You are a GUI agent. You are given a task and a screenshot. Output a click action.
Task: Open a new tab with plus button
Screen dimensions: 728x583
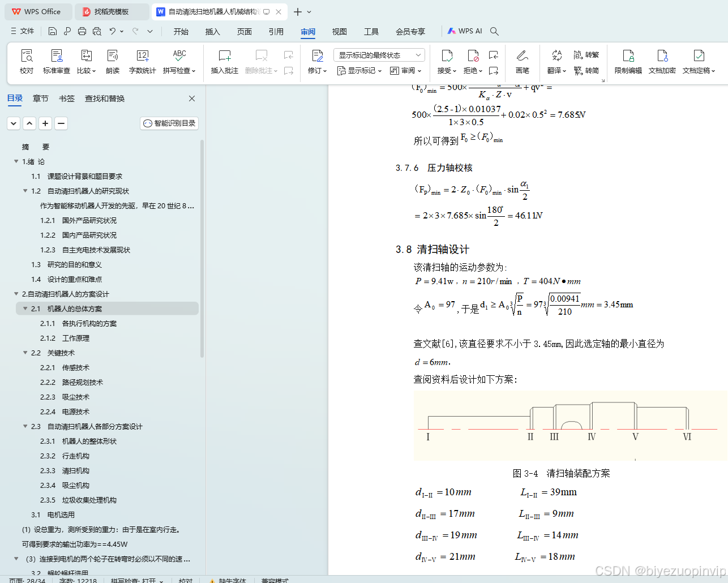[298, 11]
